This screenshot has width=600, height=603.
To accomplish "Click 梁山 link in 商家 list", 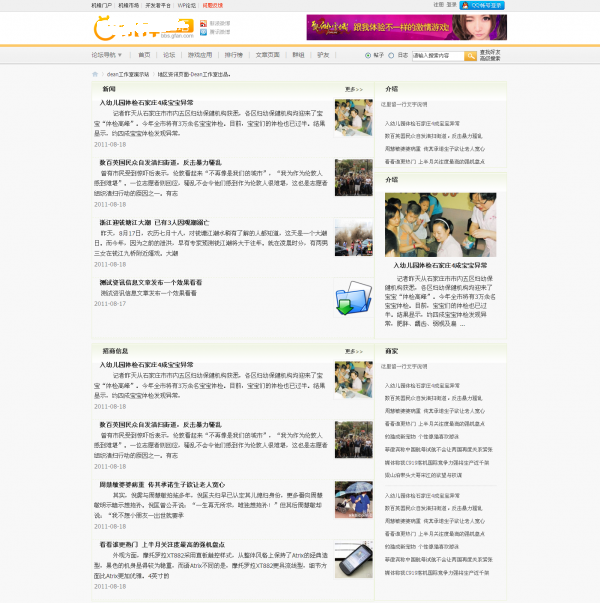I will pos(423,475).
